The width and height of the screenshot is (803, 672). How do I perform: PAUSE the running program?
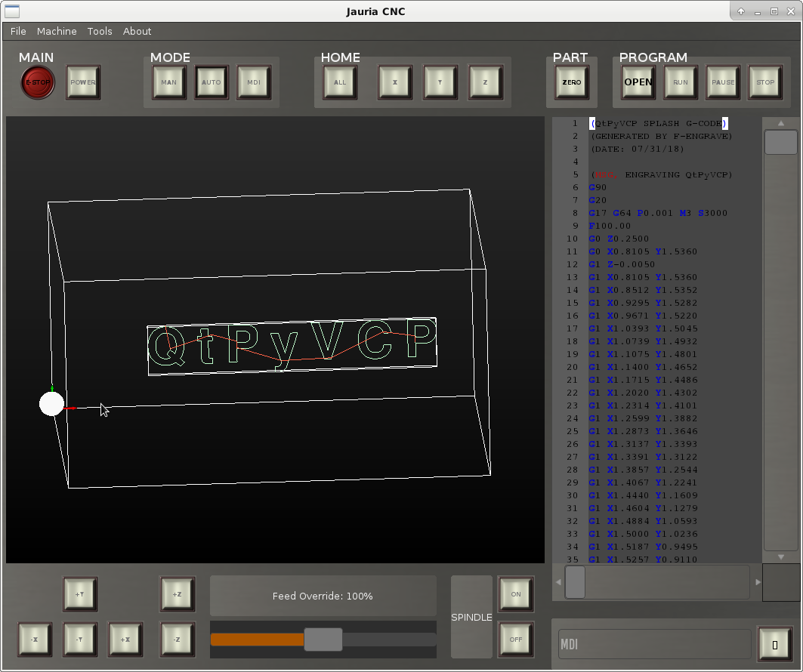click(x=723, y=82)
